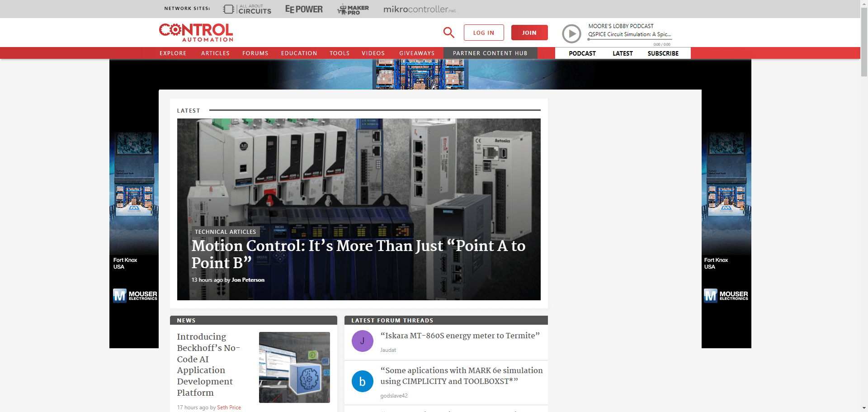Visit the Maker Pro network site

click(x=353, y=9)
